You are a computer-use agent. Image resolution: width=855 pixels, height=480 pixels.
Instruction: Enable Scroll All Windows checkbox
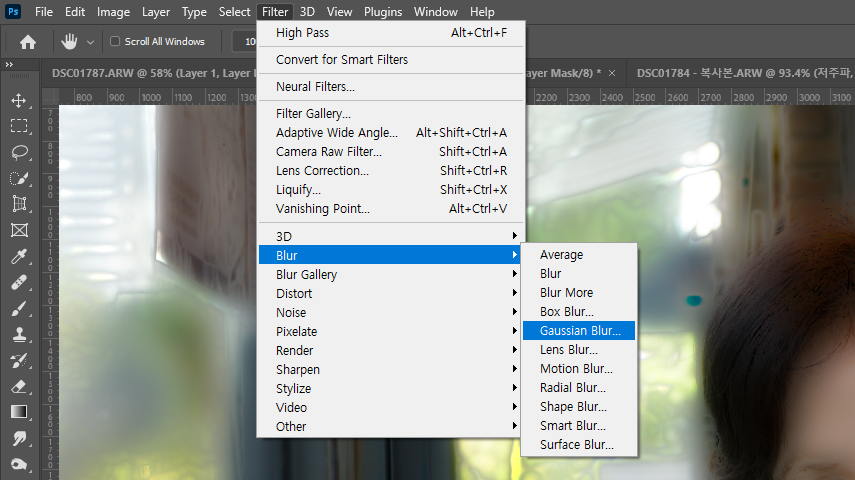coord(115,41)
